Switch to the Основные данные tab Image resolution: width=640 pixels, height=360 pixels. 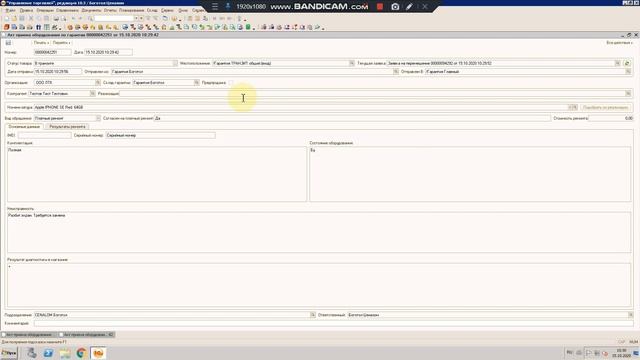(24, 127)
